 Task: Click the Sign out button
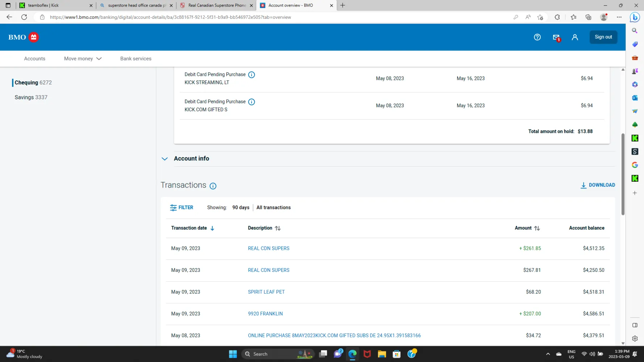point(603,37)
